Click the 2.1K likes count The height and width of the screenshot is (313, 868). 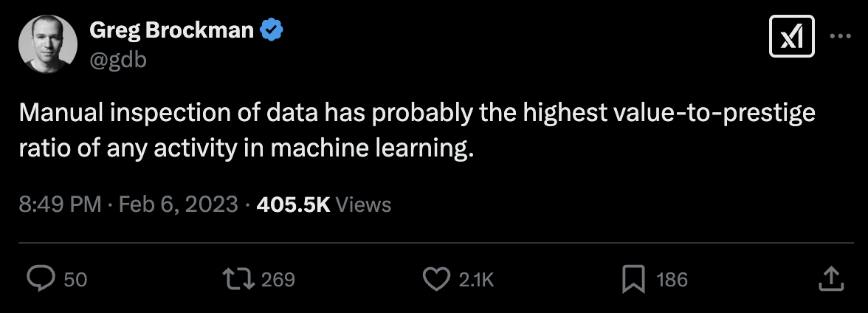coord(476,280)
